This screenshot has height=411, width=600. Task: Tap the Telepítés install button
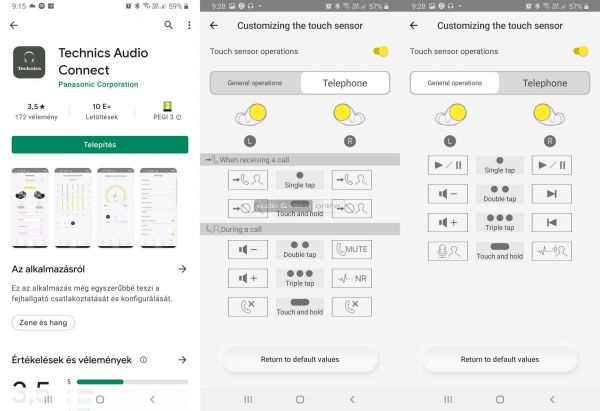coord(100,145)
